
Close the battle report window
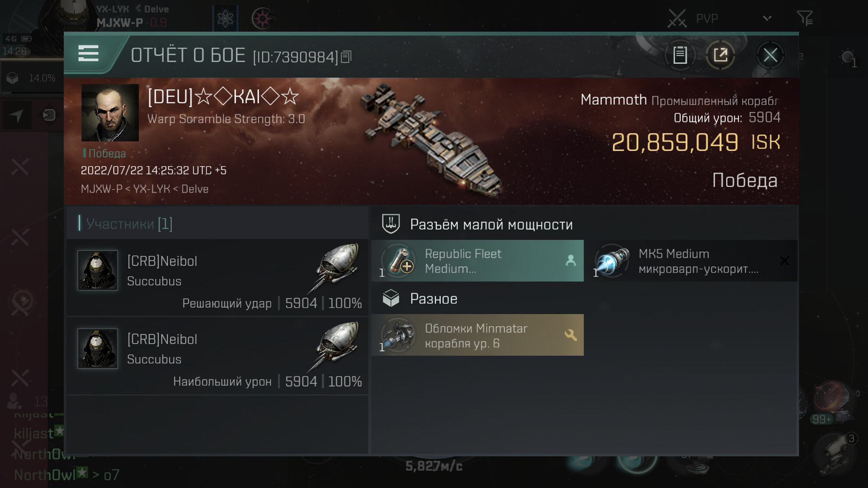coord(770,55)
